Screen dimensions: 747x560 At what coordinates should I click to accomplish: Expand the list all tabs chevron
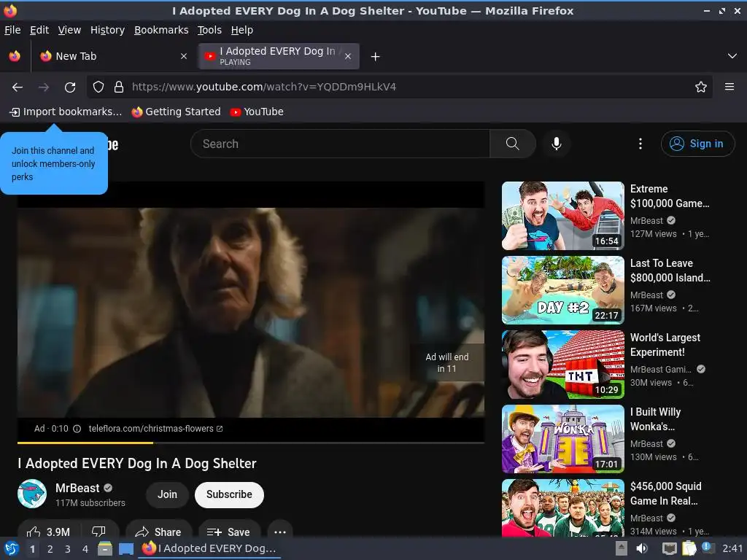732,56
